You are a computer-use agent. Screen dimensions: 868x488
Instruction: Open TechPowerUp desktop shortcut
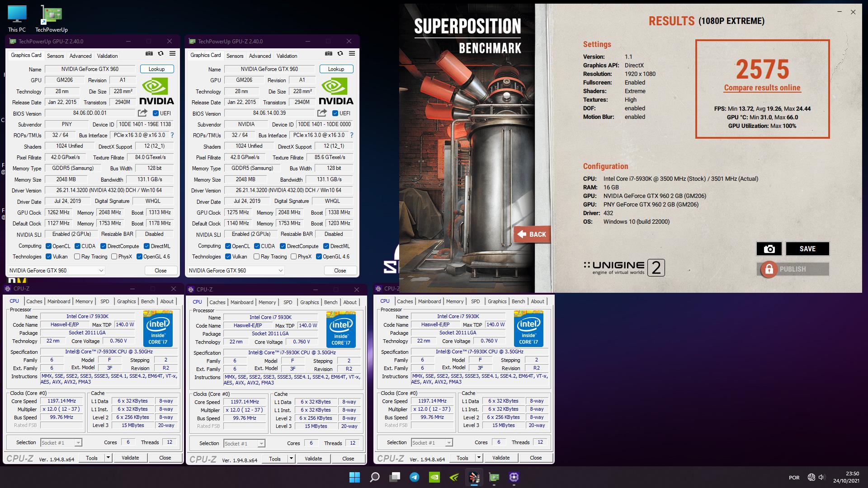(x=52, y=19)
